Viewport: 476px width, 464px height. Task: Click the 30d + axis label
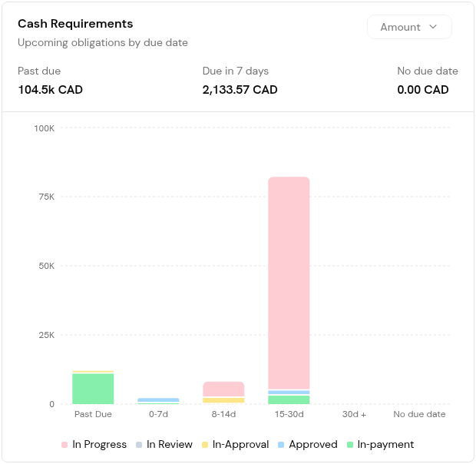click(354, 414)
